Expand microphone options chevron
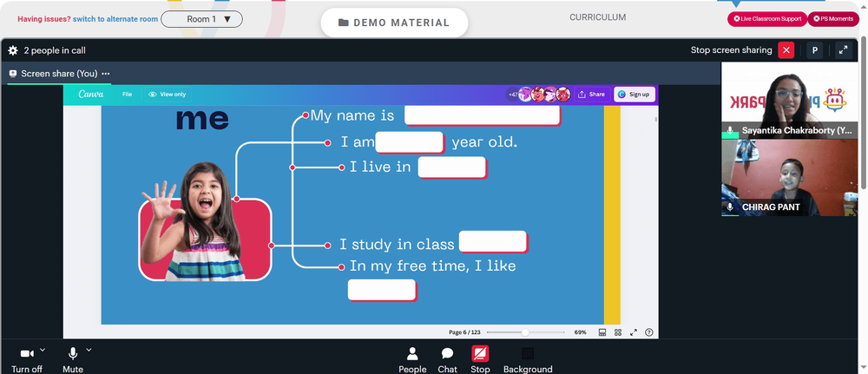The image size is (868, 374). tap(89, 350)
